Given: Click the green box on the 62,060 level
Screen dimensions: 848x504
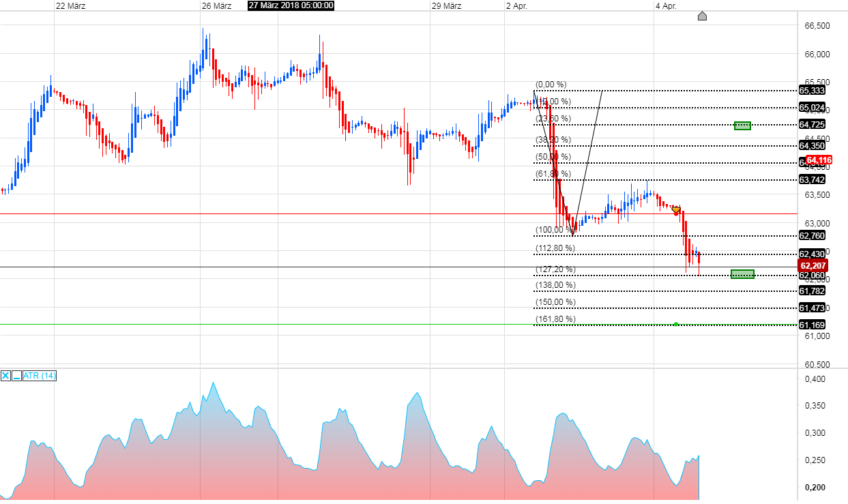Looking at the screenshot, I should [x=742, y=274].
